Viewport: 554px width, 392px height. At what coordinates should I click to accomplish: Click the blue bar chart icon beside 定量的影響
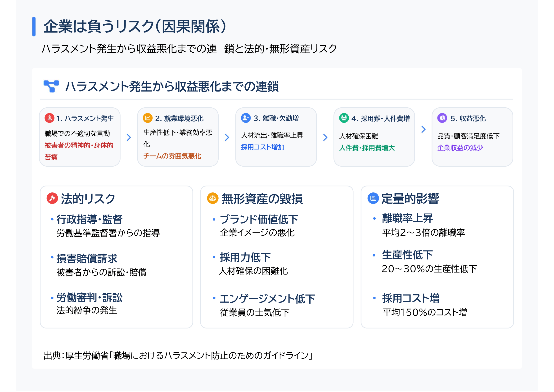point(373,199)
